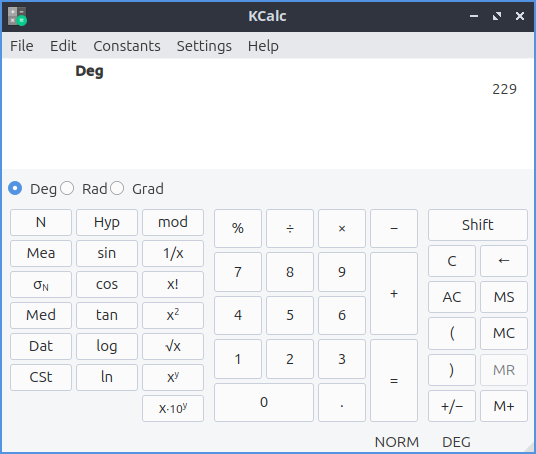Viewport: 536px width, 454px height.
Task: Toggle the Hyp hyperbolic mode button
Action: point(107,223)
